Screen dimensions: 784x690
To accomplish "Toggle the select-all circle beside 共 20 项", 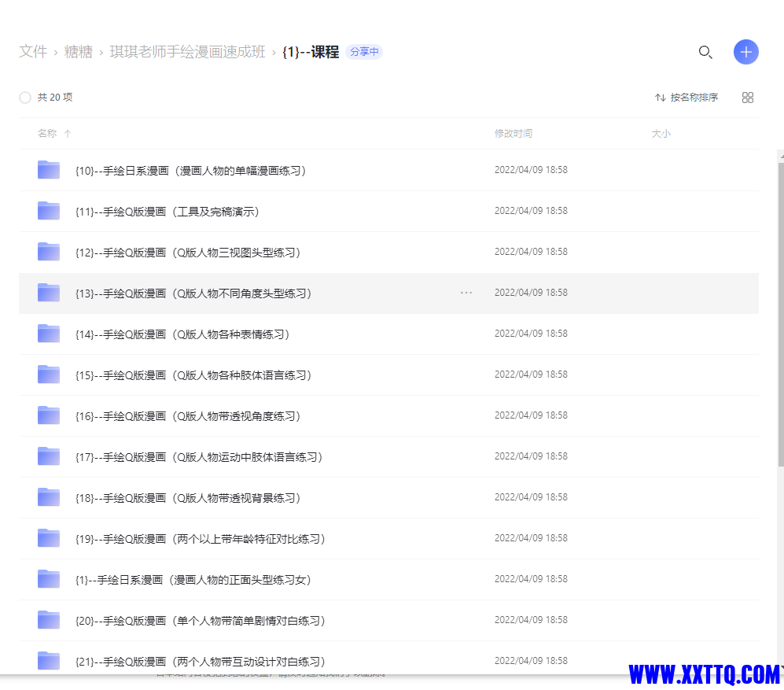I will [25, 98].
